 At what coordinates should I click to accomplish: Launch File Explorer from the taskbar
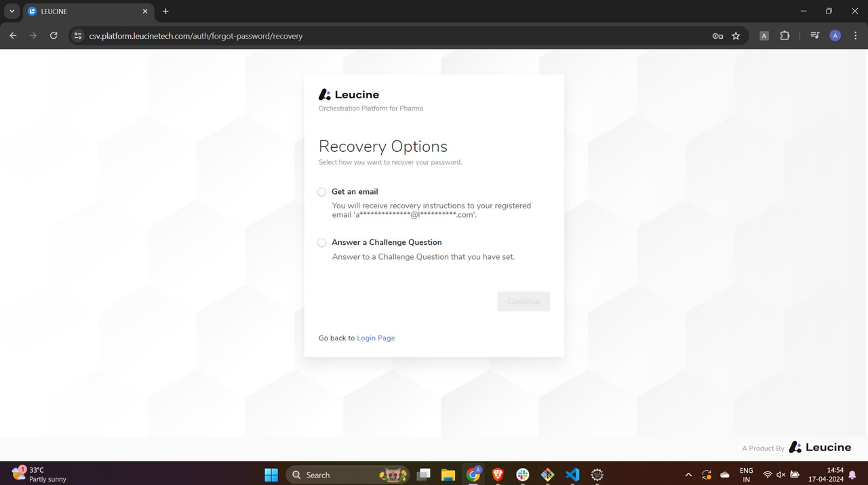click(448, 475)
